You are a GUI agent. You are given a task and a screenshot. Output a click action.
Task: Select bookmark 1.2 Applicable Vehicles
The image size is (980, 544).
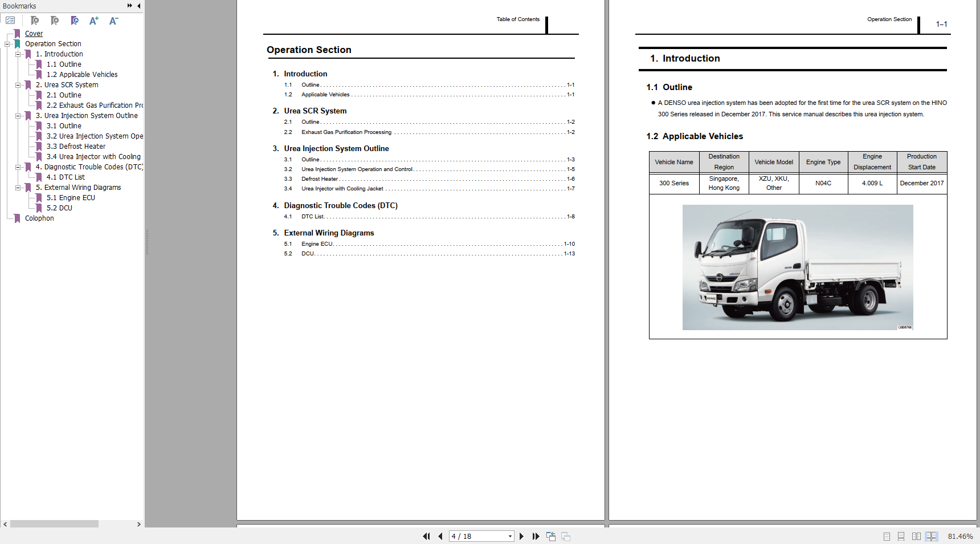(82, 75)
